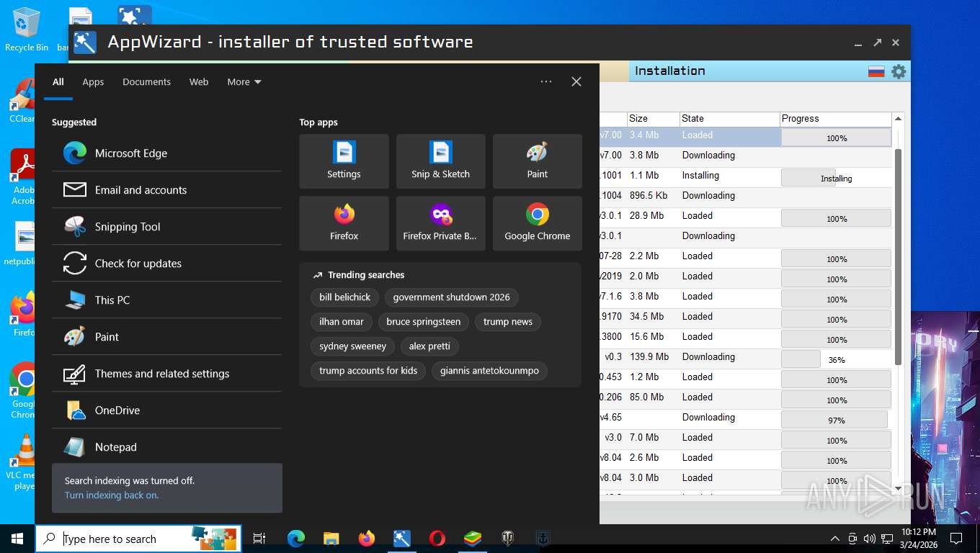Launch Notepad from Suggested list
980x553 pixels.
(x=166, y=447)
